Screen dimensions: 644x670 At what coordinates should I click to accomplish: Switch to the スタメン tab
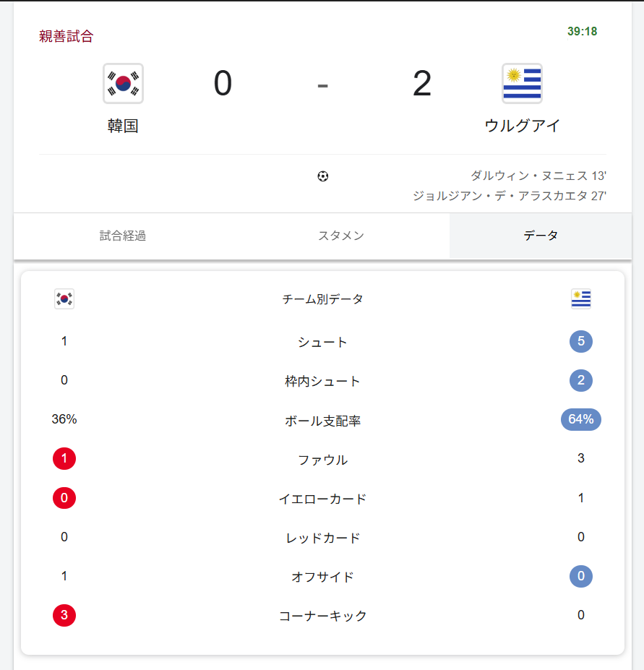(x=340, y=236)
